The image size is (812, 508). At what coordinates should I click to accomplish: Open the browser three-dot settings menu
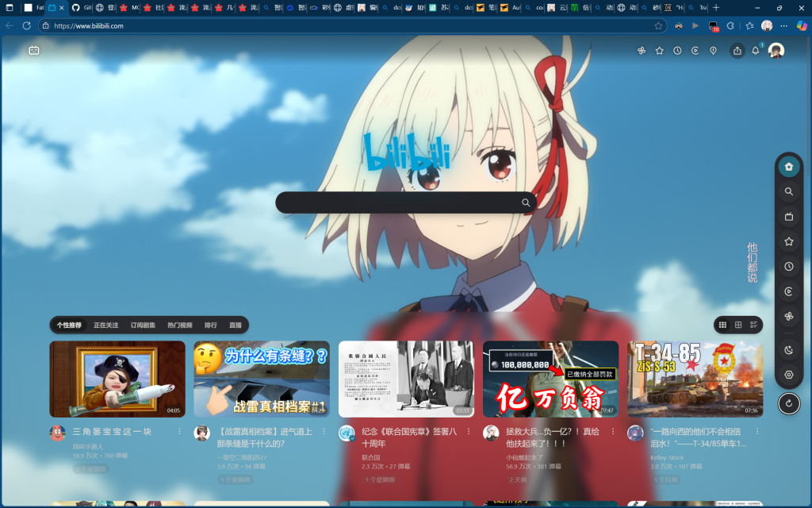pos(784,25)
